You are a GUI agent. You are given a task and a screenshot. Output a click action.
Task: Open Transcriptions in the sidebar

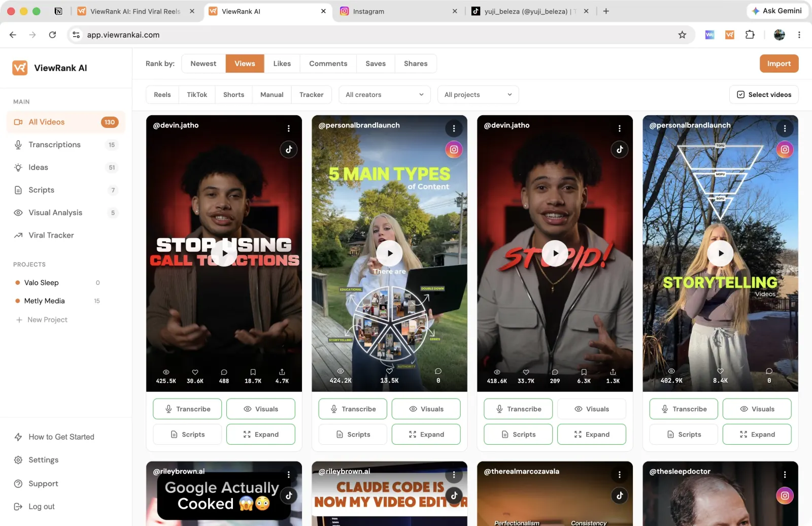point(66,145)
